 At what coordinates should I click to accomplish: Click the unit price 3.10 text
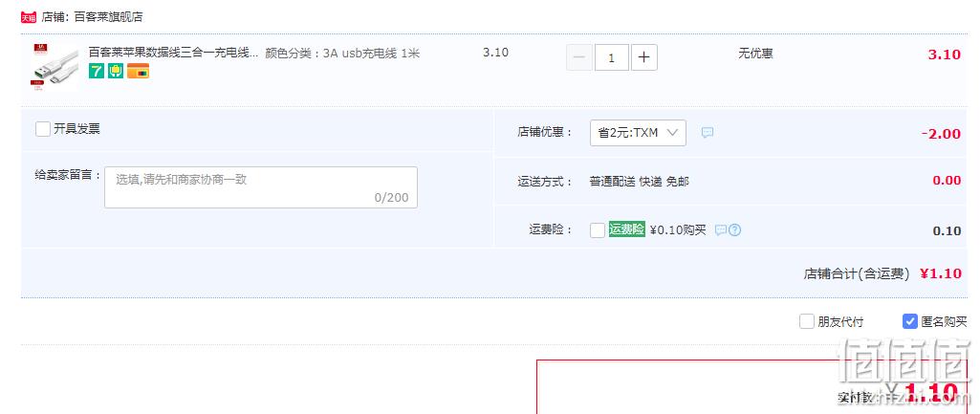[x=495, y=53]
